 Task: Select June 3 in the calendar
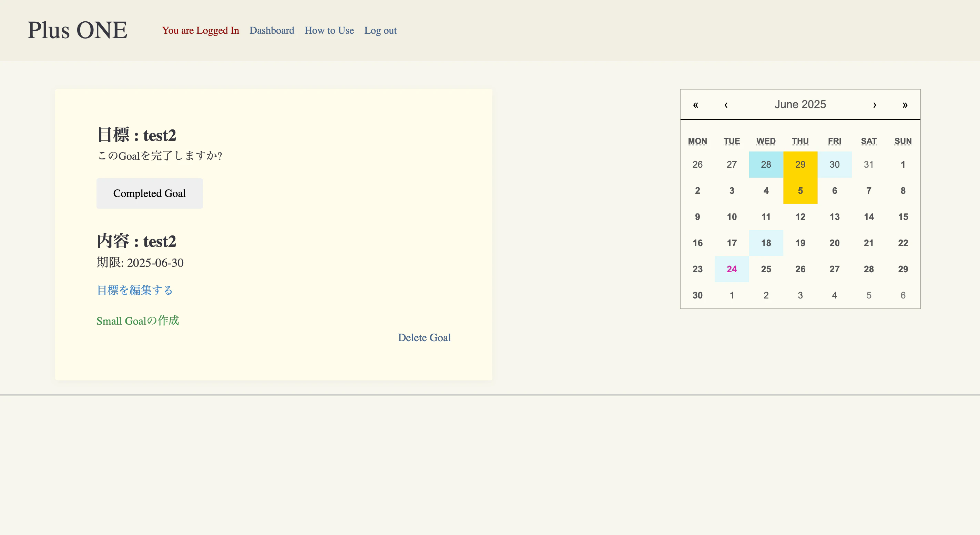732,190
